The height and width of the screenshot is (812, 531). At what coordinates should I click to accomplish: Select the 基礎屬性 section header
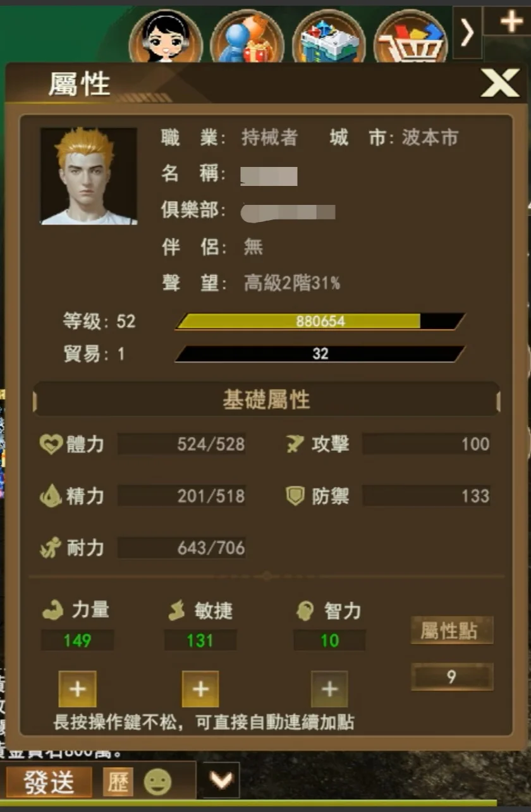266,400
